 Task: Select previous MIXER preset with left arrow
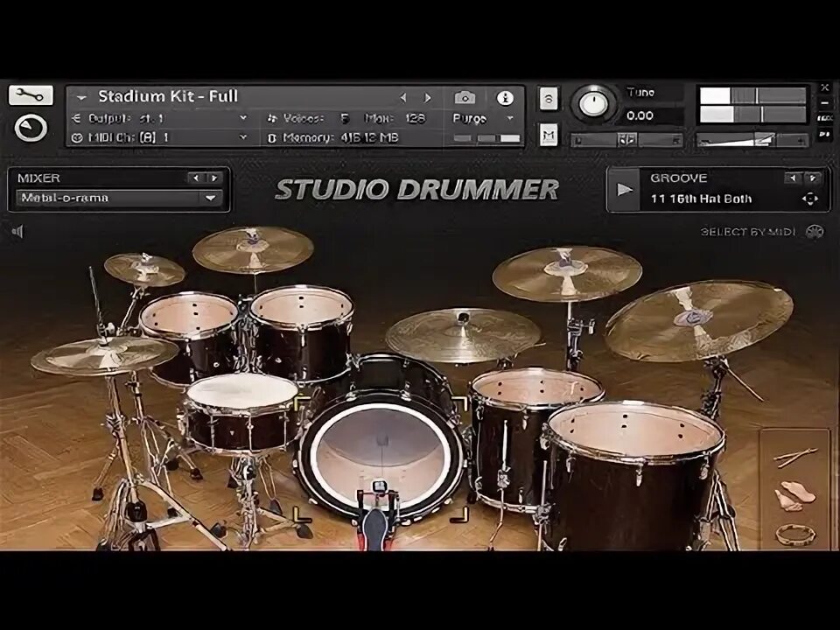point(196,178)
